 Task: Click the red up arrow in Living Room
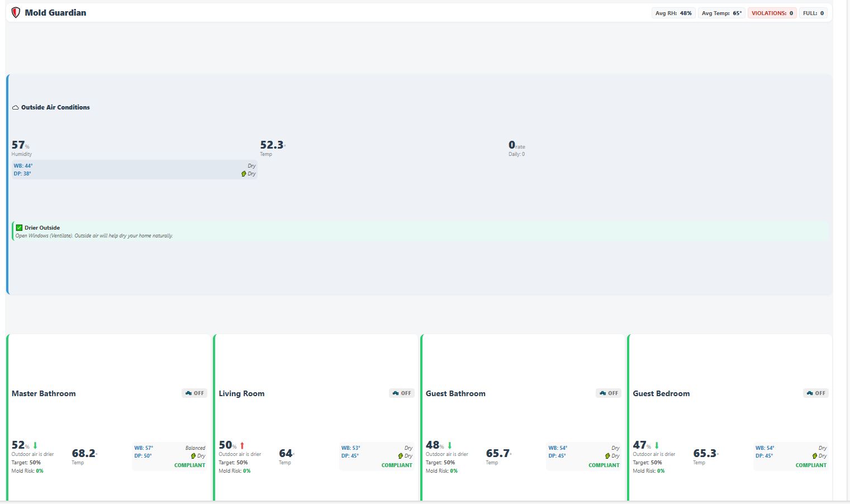(x=242, y=445)
